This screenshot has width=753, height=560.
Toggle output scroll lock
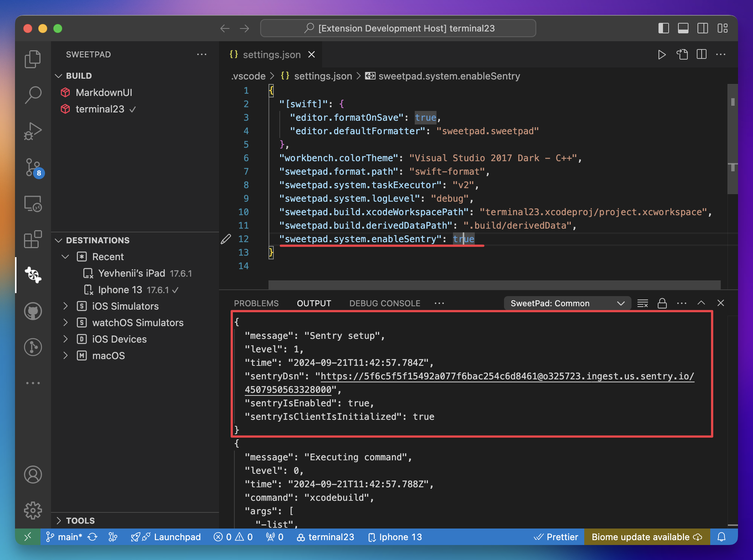point(662,303)
